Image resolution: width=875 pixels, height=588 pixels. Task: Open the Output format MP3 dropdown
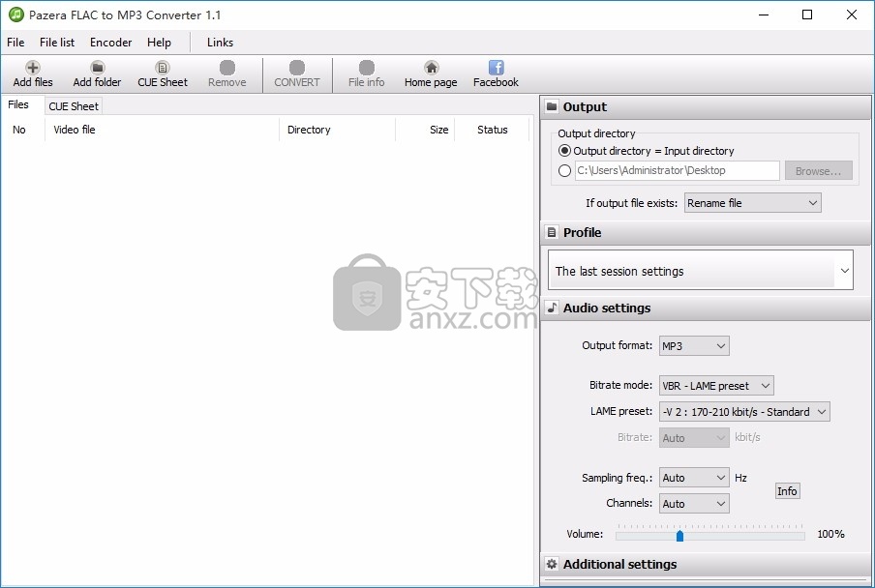(x=694, y=345)
